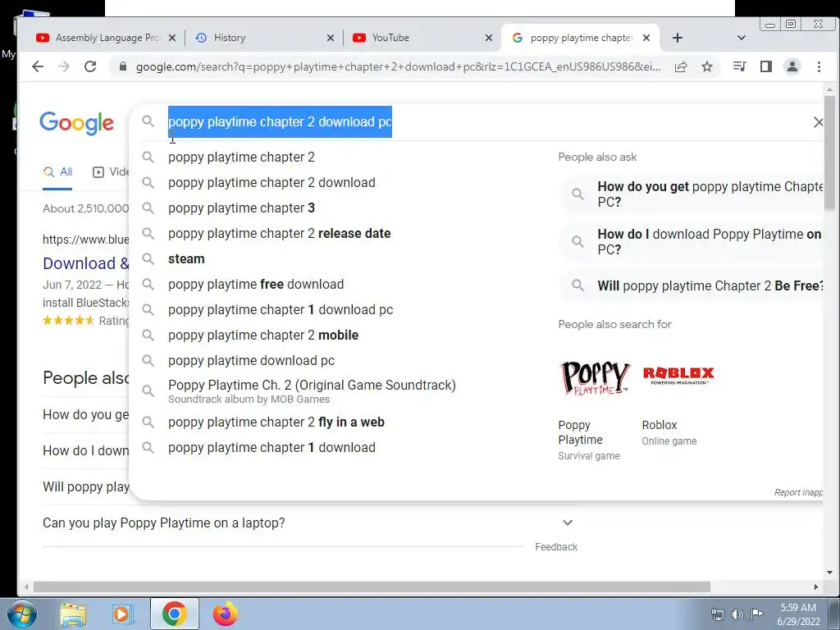Screen dimensions: 840x630
Task: Choose suggestion 'poppy playtime download pc'
Action: click(251, 361)
